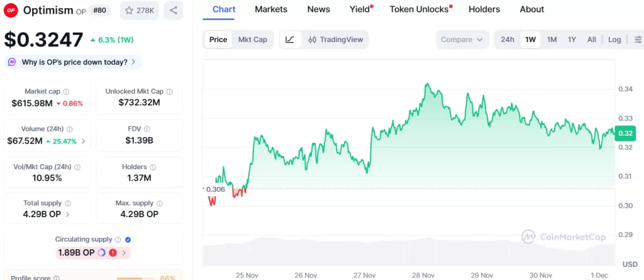Open TradingView candlestick chart view

point(336,40)
